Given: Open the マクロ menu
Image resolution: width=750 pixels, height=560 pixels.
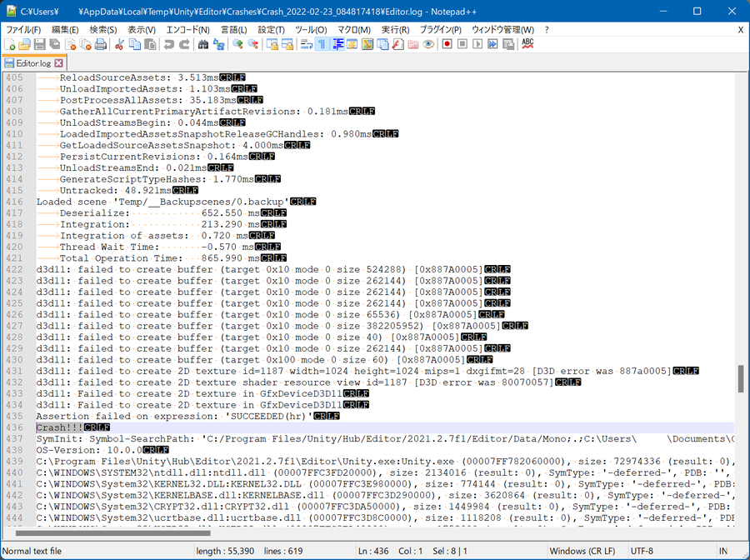Looking at the screenshot, I should click(353, 29).
